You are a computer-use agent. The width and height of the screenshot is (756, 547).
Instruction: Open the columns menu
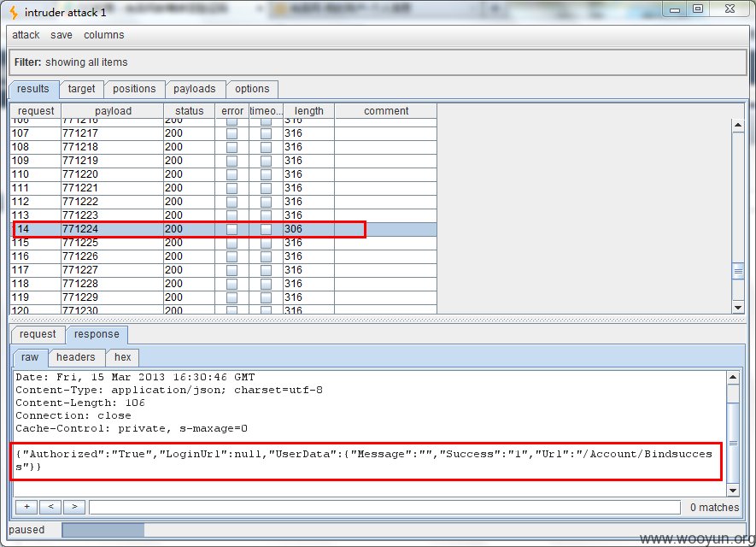(103, 35)
